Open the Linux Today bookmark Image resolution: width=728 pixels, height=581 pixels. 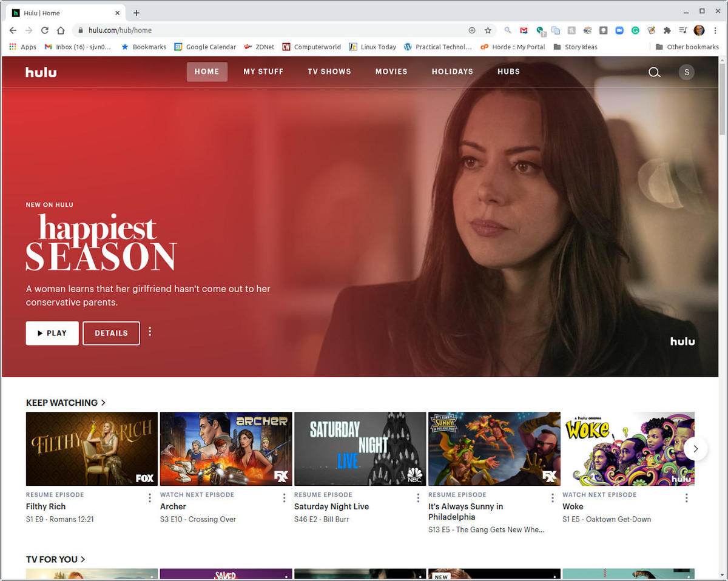tap(372, 47)
